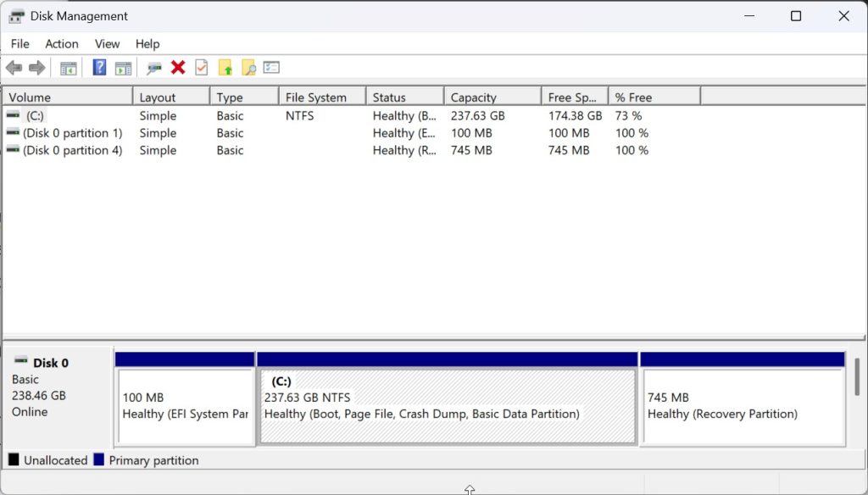The image size is (868, 495).
Task: Click the Back arrow toolbar icon
Action: (14, 68)
